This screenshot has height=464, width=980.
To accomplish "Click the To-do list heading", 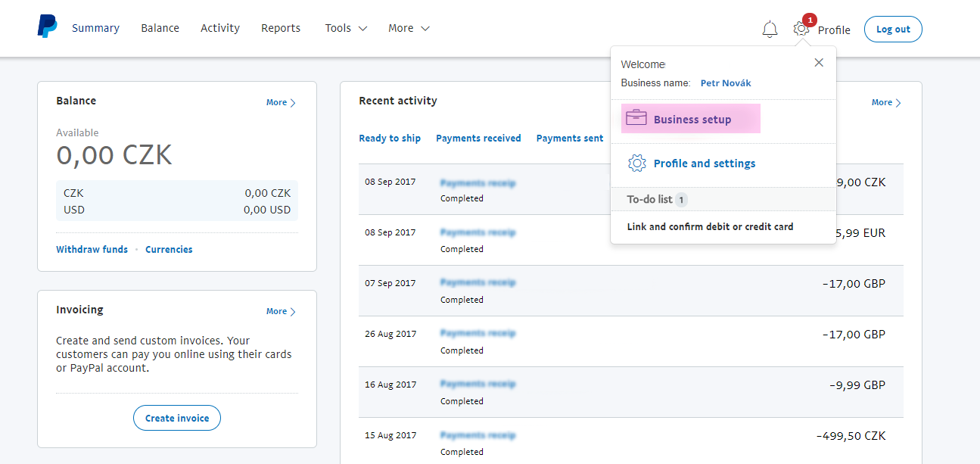I will [x=649, y=200].
